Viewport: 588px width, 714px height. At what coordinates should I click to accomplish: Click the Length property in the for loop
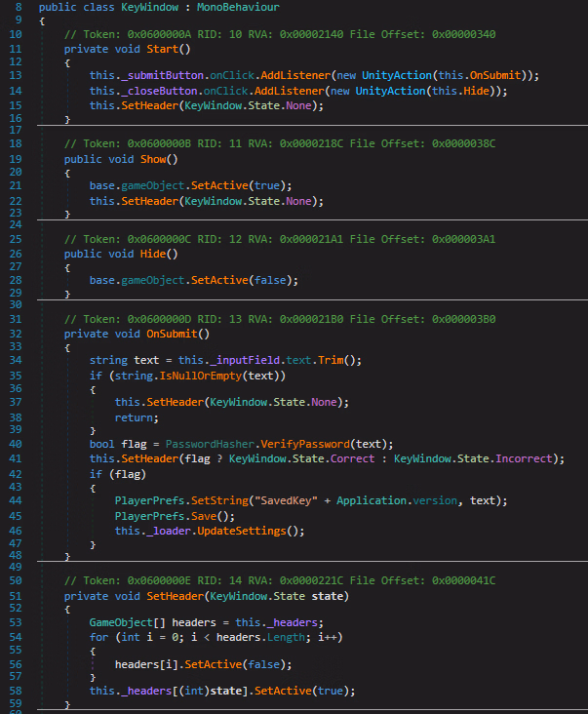tap(286, 637)
